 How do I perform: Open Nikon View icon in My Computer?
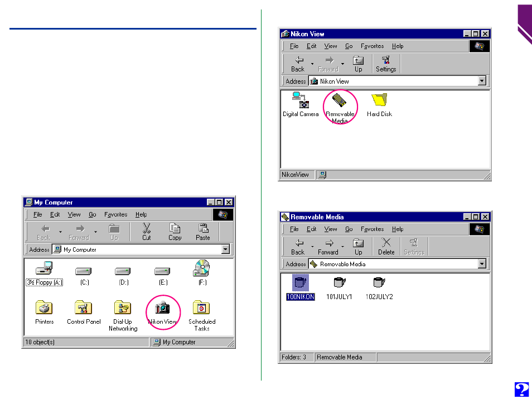pos(162,308)
